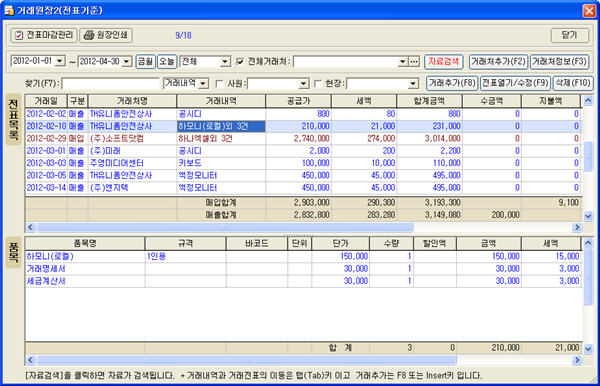
Task: Select the 세금계산서 item row
Action: [303, 281]
